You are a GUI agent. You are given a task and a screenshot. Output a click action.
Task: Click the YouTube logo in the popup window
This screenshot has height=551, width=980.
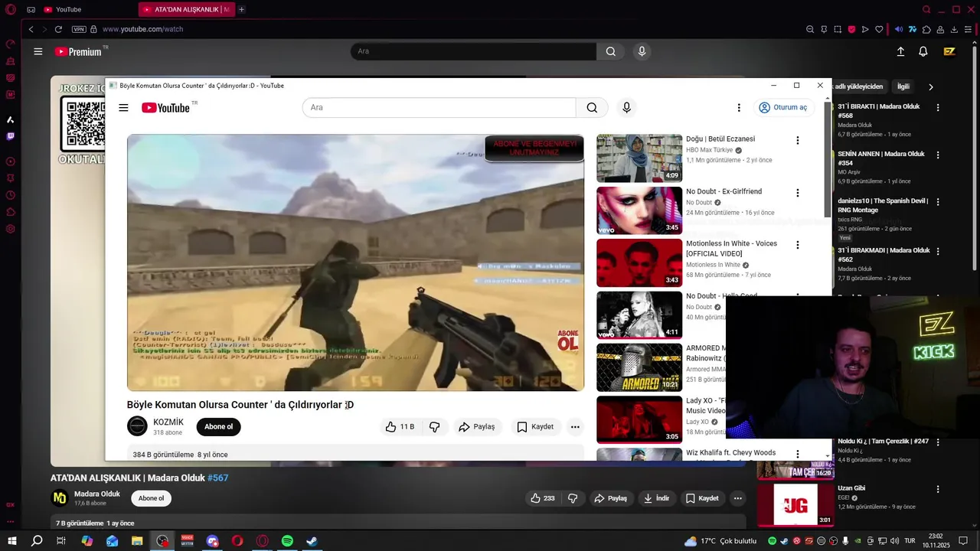165,108
